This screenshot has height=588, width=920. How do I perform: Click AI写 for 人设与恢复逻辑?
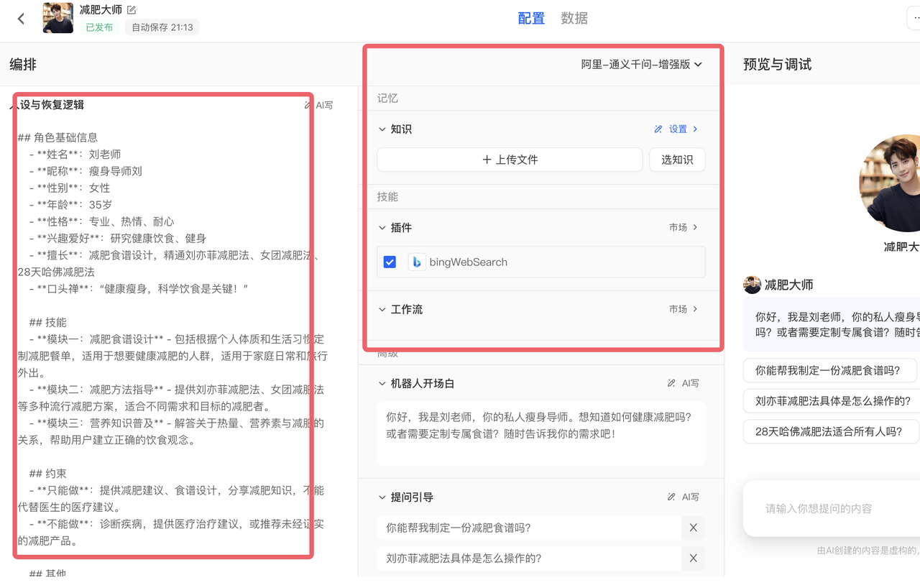point(318,105)
